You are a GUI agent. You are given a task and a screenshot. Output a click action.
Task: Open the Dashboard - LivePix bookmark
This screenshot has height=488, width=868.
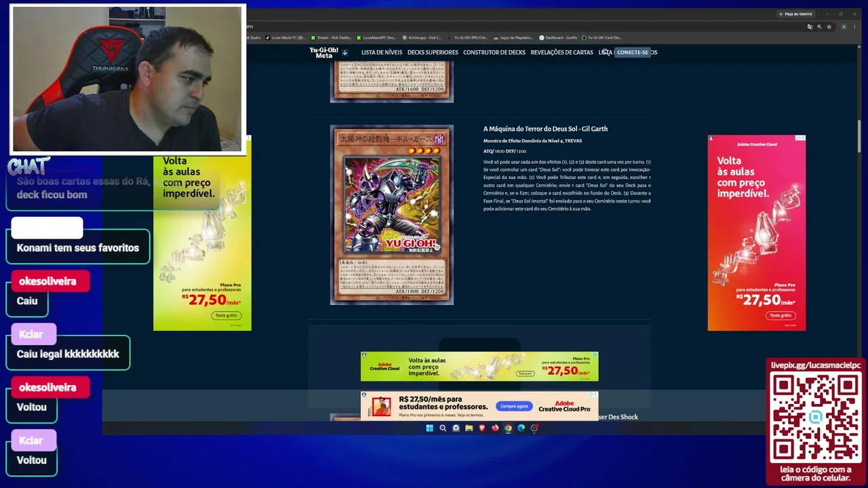point(558,37)
